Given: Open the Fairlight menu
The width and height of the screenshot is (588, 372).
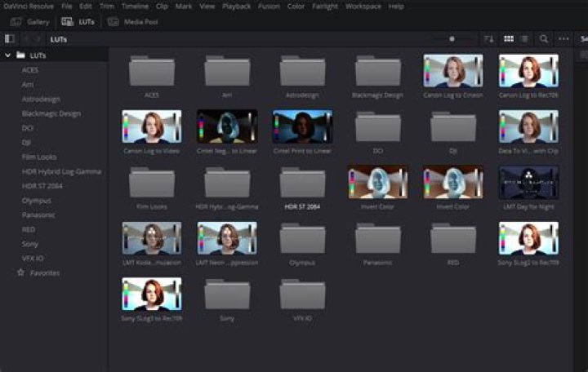Looking at the screenshot, I should (325, 7).
